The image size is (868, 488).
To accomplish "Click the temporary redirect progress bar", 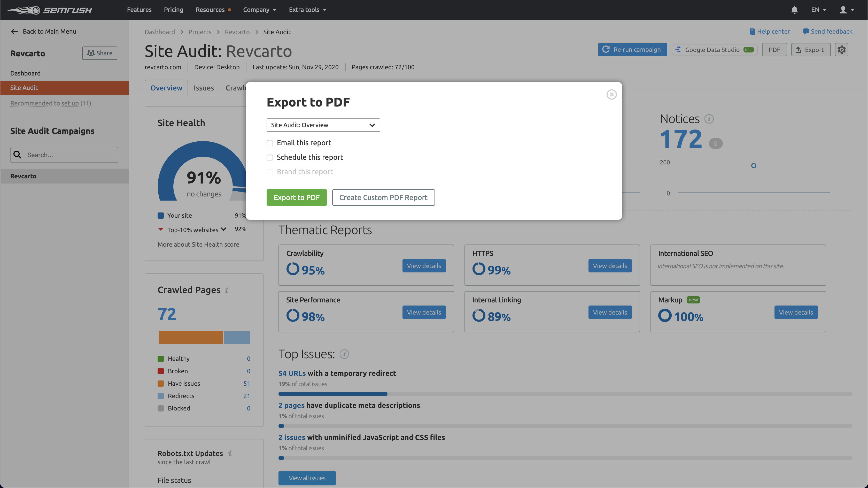I will tap(565, 394).
